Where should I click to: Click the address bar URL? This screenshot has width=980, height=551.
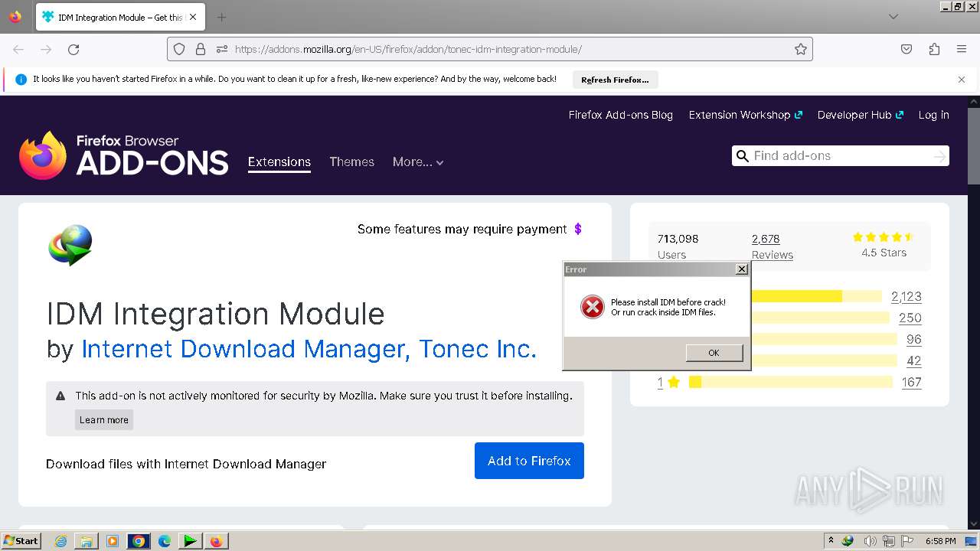click(x=408, y=49)
